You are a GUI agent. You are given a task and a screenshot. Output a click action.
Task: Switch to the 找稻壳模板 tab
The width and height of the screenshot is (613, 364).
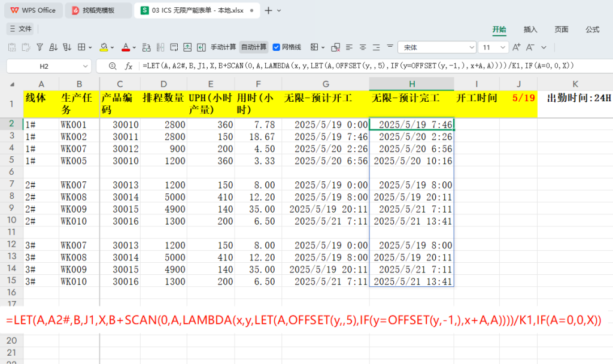pyautogui.click(x=99, y=10)
